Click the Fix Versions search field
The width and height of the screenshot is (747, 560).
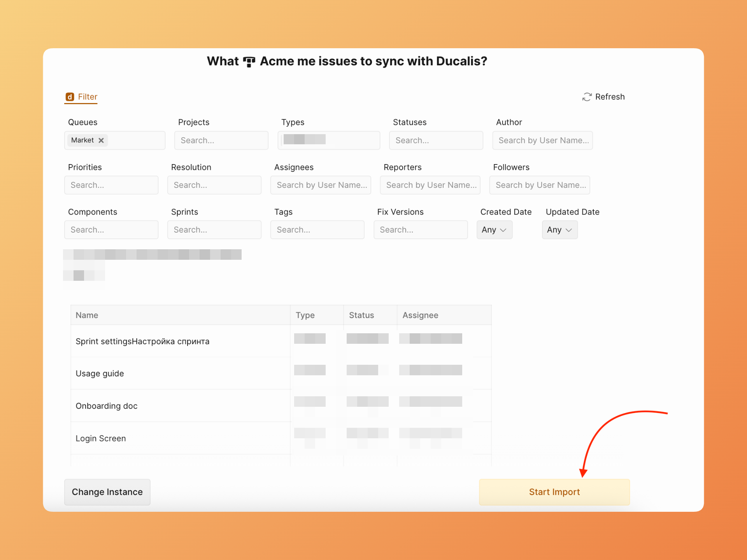(x=420, y=230)
